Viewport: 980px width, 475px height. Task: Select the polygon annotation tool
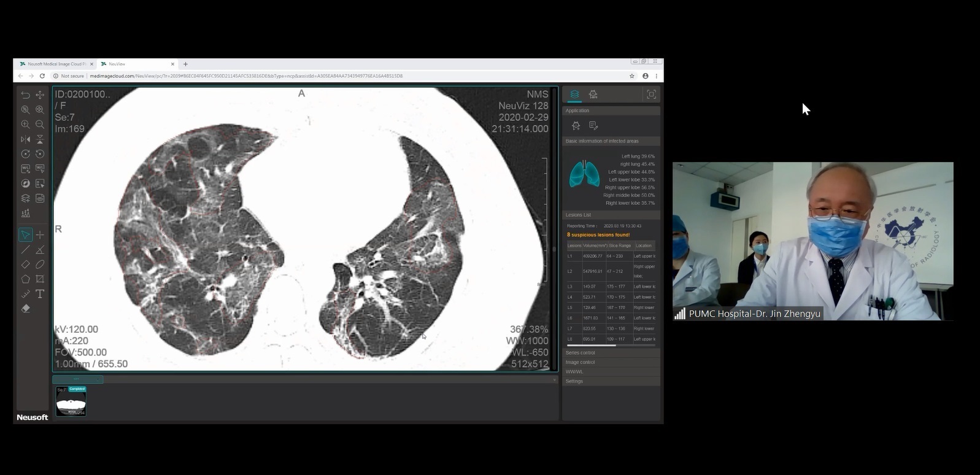pyautogui.click(x=25, y=279)
